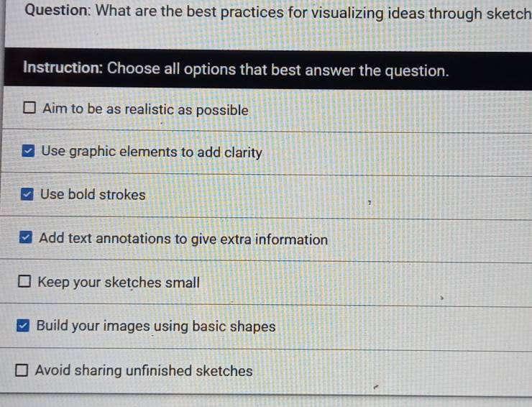Click the 'Add text annotations to give extra information' label

(183, 239)
